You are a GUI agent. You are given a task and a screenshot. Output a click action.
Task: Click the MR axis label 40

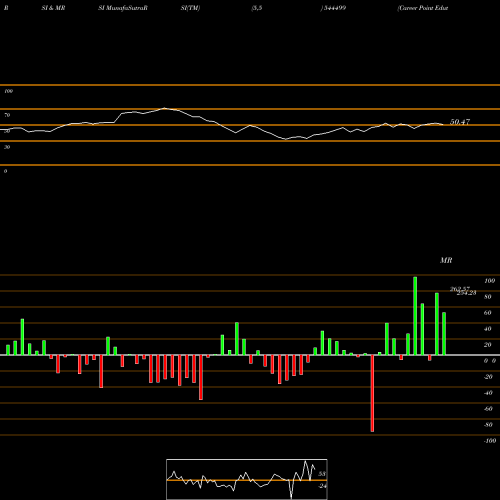(488, 329)
